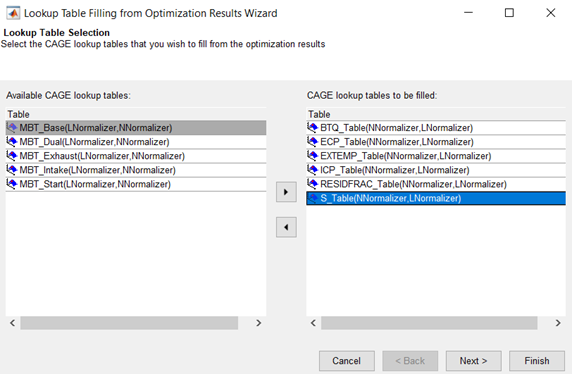The height and width of the screenshot is (374, 572).
Task: Click the MATLAB logo icon in title bar
Action: coord(13,13)
